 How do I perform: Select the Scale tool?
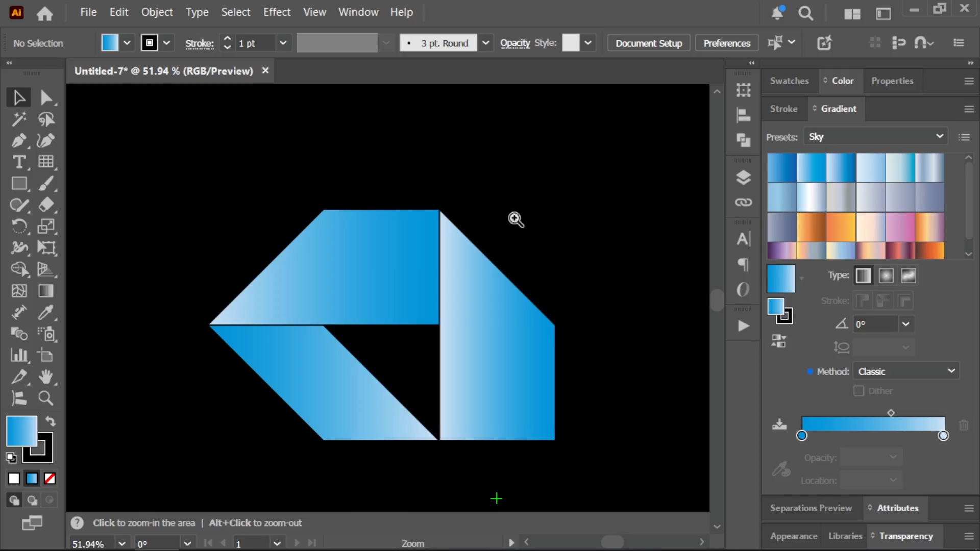pos(46,227)
